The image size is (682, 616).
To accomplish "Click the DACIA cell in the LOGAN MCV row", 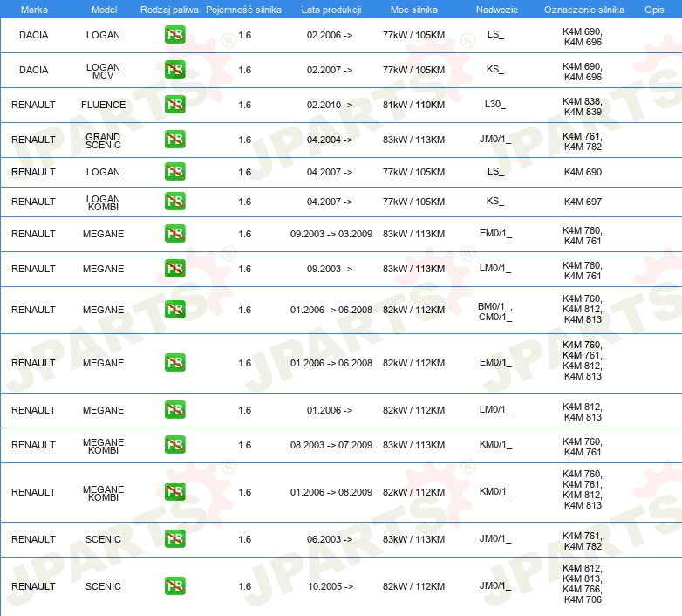I will [33, 70].
